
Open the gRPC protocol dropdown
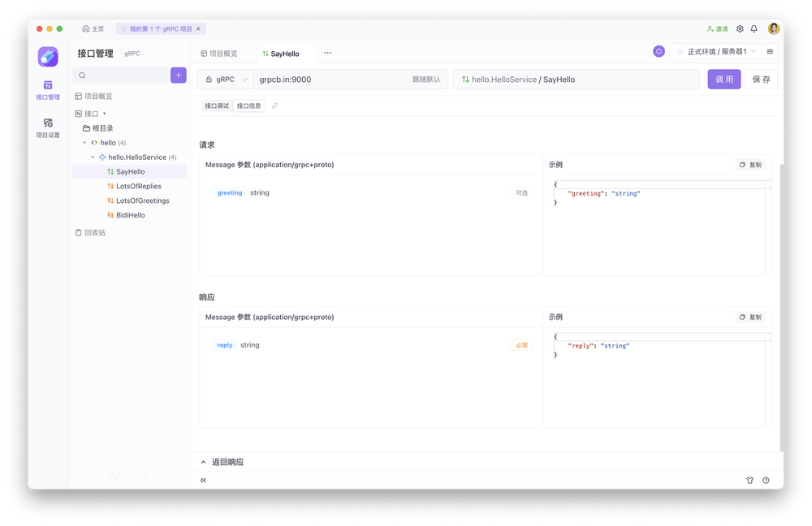coord(227,80)
